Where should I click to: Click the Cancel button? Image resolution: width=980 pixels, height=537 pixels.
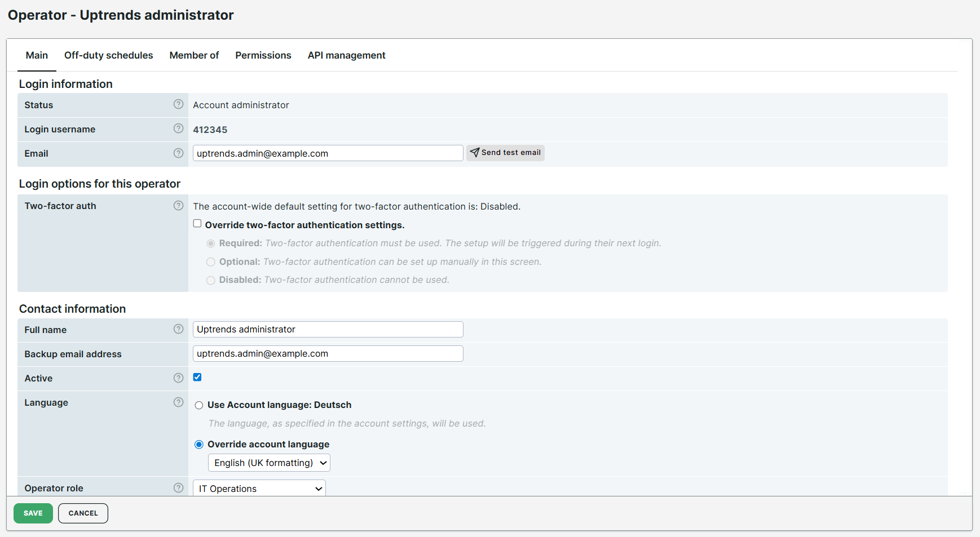point(83,513)
